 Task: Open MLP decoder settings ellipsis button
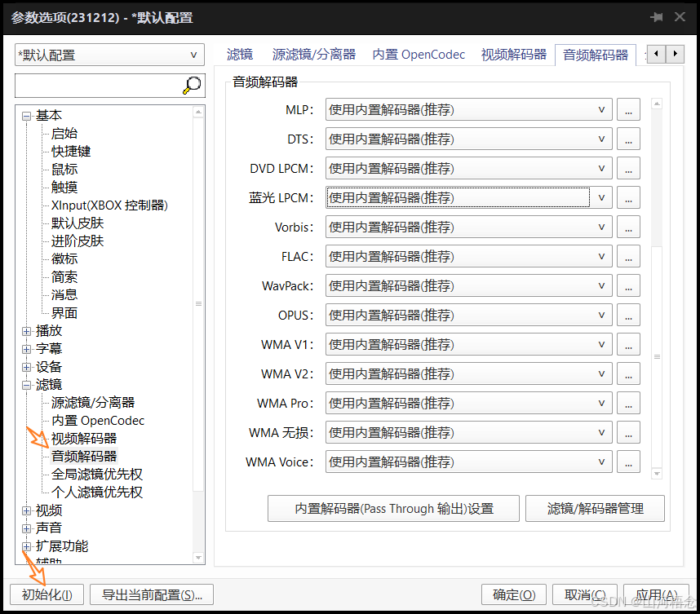coord(628,110)
